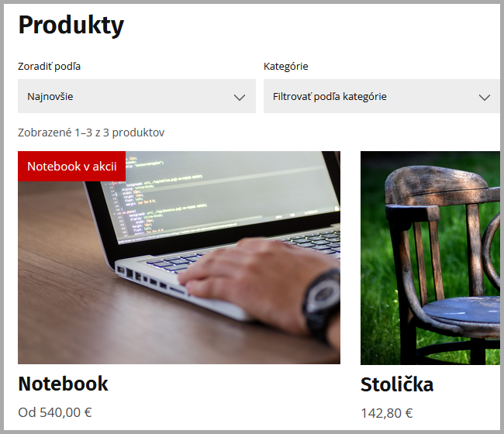Viewport: 504px width, 434px height.
Task: Click the Notebook product title link
Action: pyautogui.click(x=63, y=384)
